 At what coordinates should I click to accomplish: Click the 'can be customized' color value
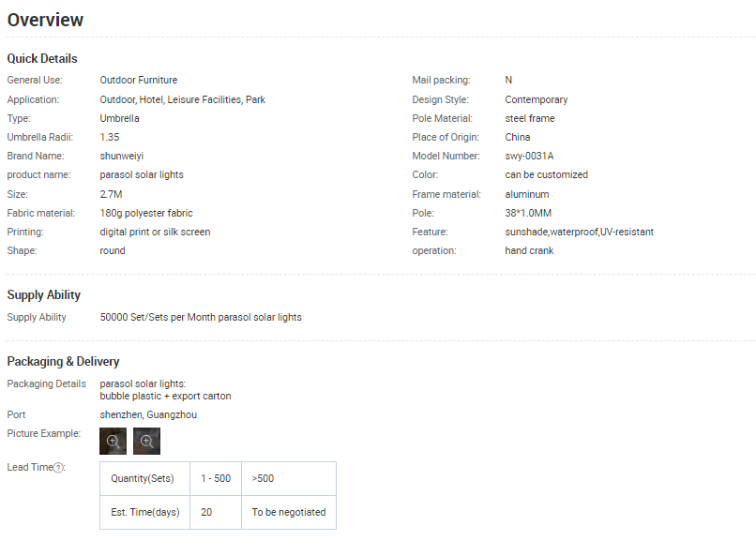point(546,175)
